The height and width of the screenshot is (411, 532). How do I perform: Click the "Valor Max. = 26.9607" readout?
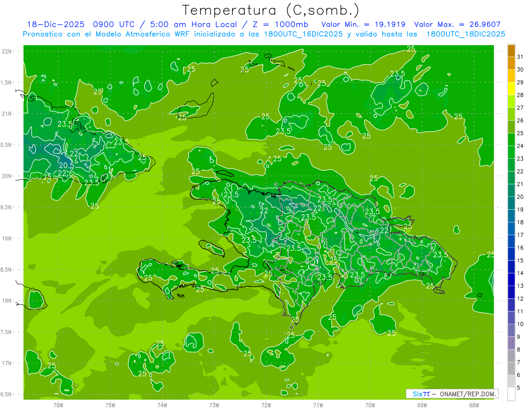coord(458,24)
